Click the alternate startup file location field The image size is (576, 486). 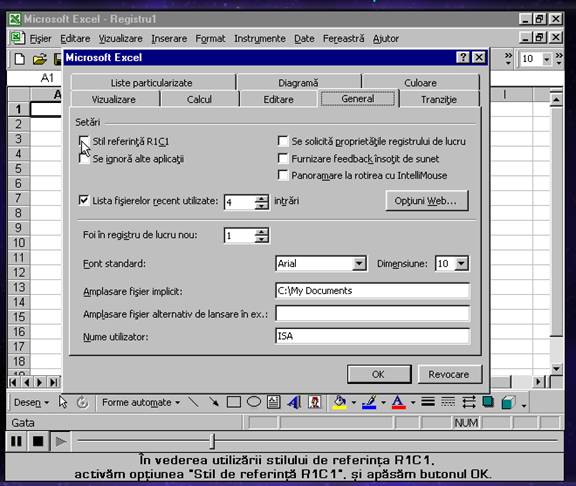[372, 313]
